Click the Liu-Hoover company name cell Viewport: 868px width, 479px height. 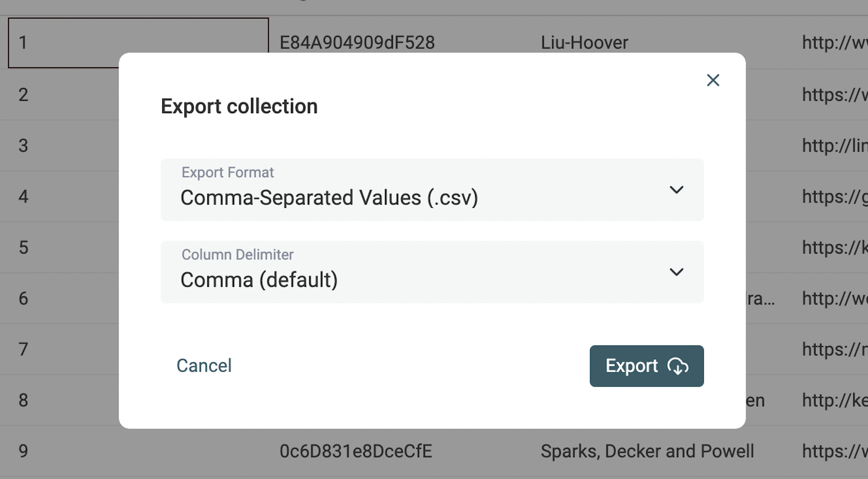(x=585, y=42)
